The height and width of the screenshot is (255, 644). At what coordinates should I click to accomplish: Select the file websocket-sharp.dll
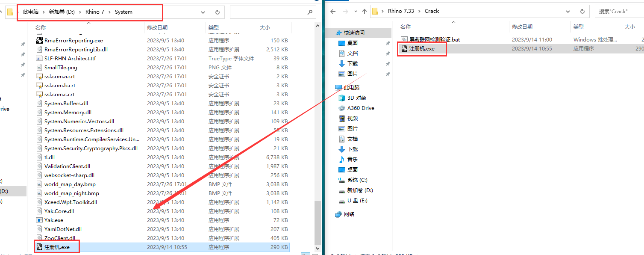point(69,175)
